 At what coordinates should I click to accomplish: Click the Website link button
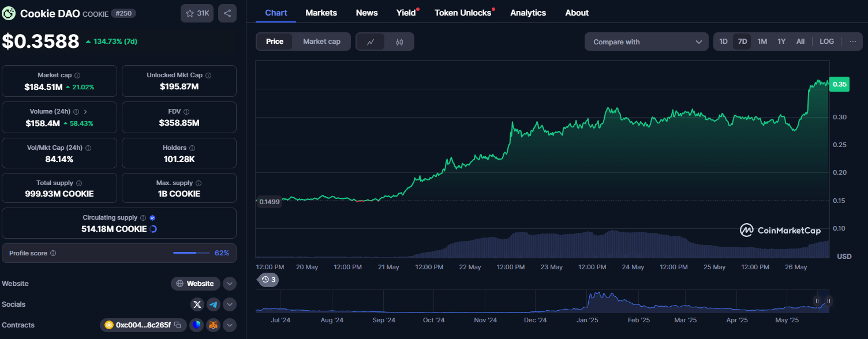(196, 284)
